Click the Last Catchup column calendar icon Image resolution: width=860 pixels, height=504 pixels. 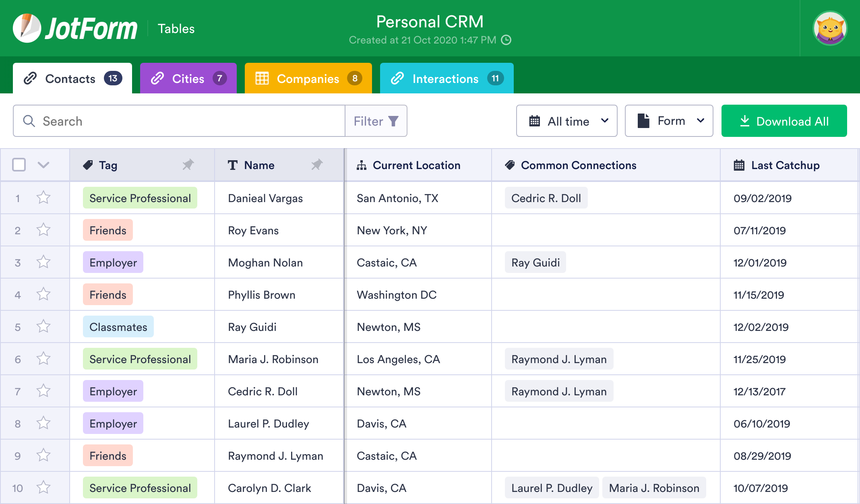739,165
